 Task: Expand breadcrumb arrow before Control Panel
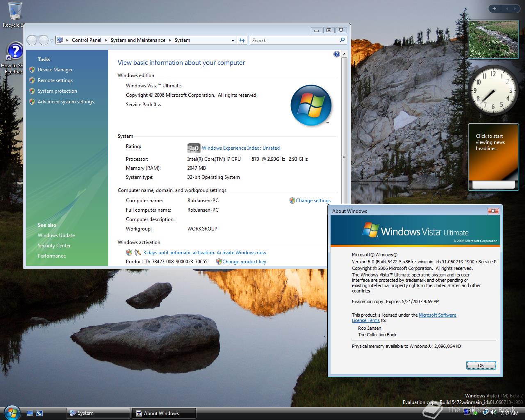click(x=67, y=40)
